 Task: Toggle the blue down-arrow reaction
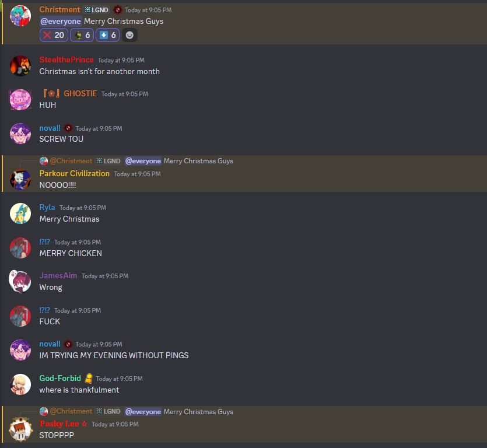107,35
